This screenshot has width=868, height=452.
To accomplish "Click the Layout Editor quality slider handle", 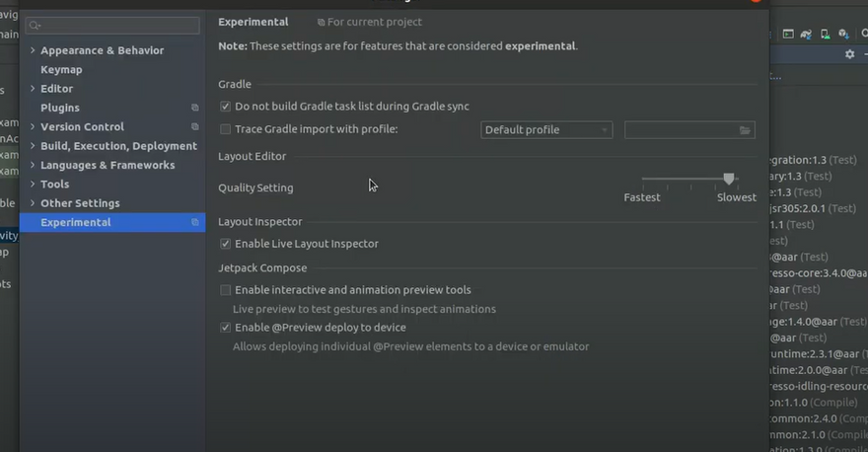I will 729,179.
